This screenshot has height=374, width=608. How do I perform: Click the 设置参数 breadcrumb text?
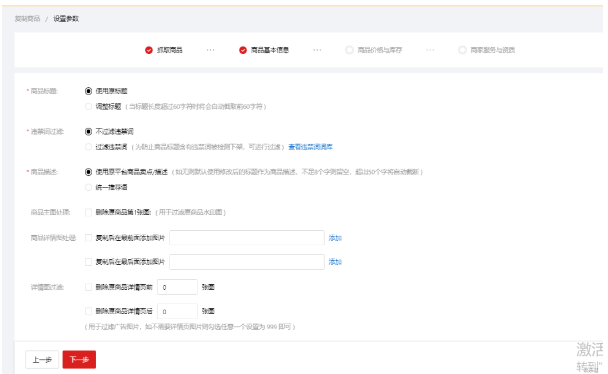66,19
